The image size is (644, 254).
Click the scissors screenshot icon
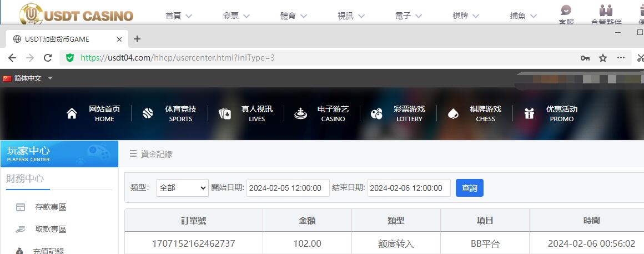[640, 58]
